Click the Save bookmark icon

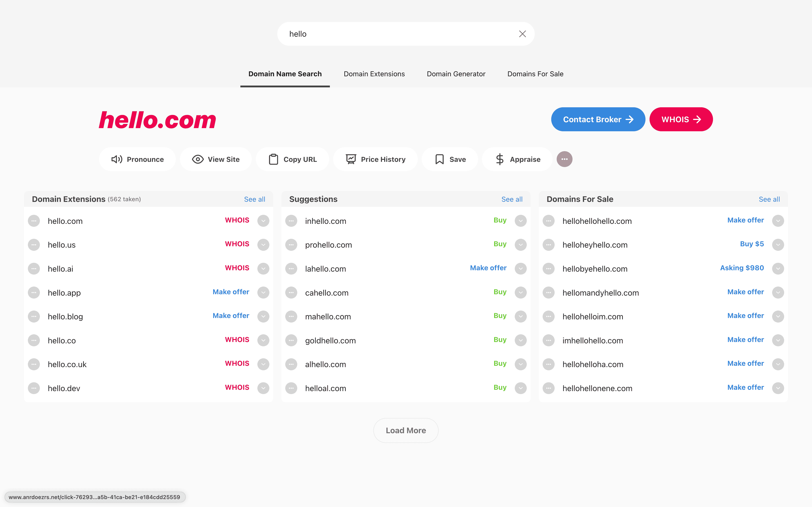(439, 159)
